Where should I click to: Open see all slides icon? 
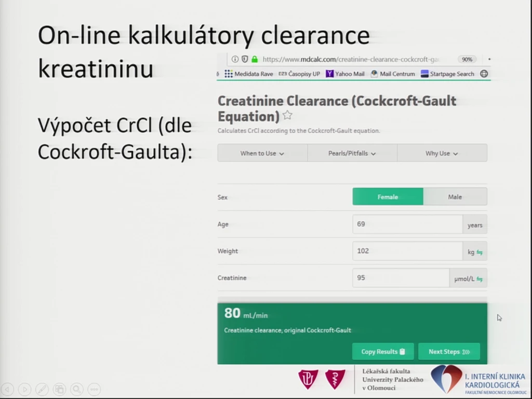coord(60,389)
